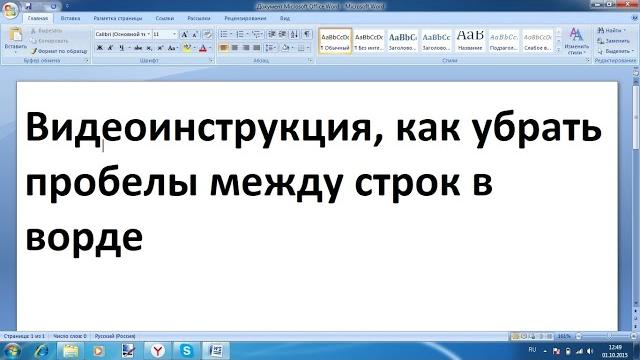
Task: Apply the Подзаголовок style
Action: pos(504,41)
